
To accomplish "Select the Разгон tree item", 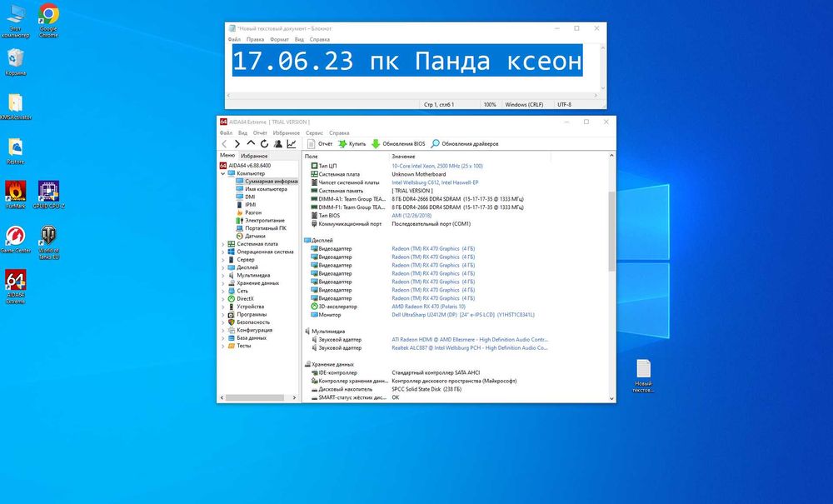I will pyautogui.click(x=249, y=212).
